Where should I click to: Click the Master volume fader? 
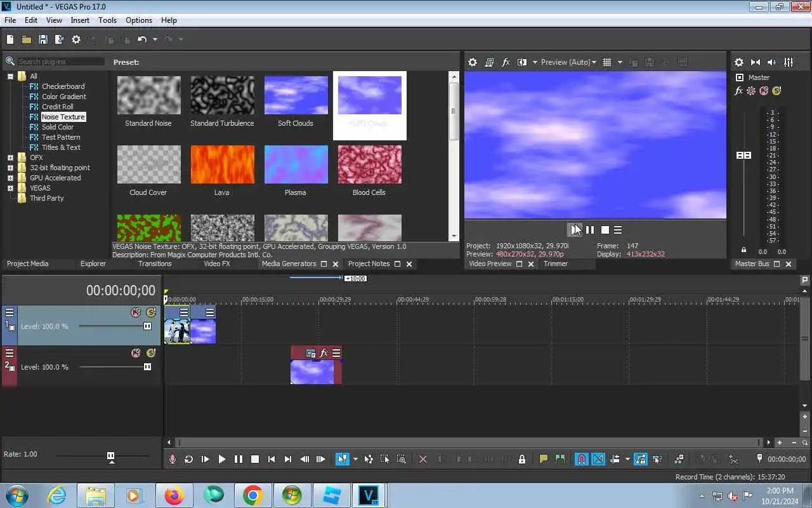[x=743, y=156]
